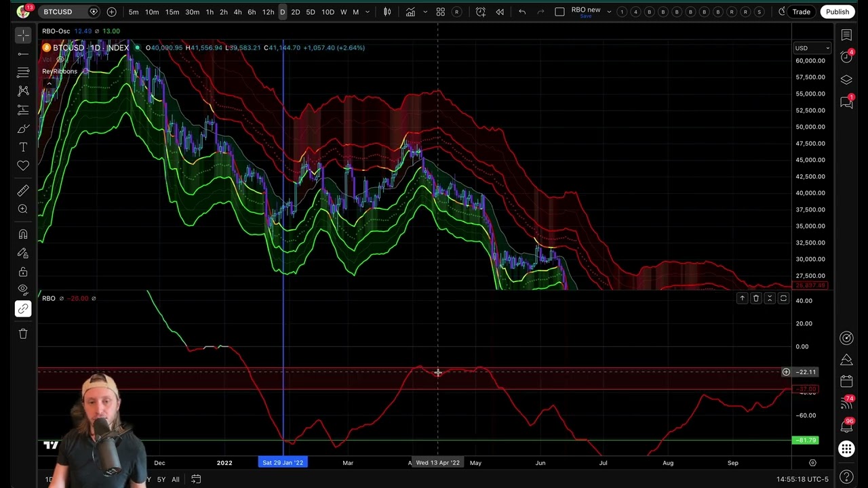This screenshot has height=488, width=868.
Task: Toggle the drawings link sync button
Action: coord(23,309)
